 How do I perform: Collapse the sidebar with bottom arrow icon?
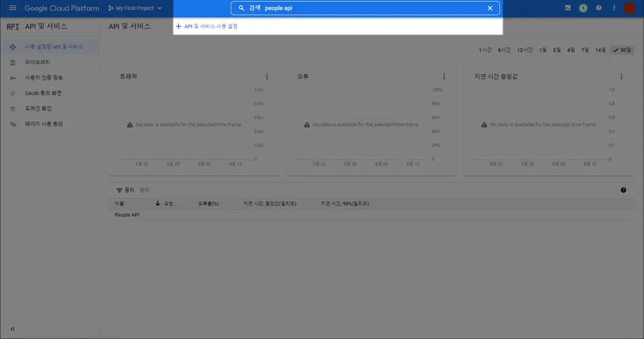click(12, 329)
